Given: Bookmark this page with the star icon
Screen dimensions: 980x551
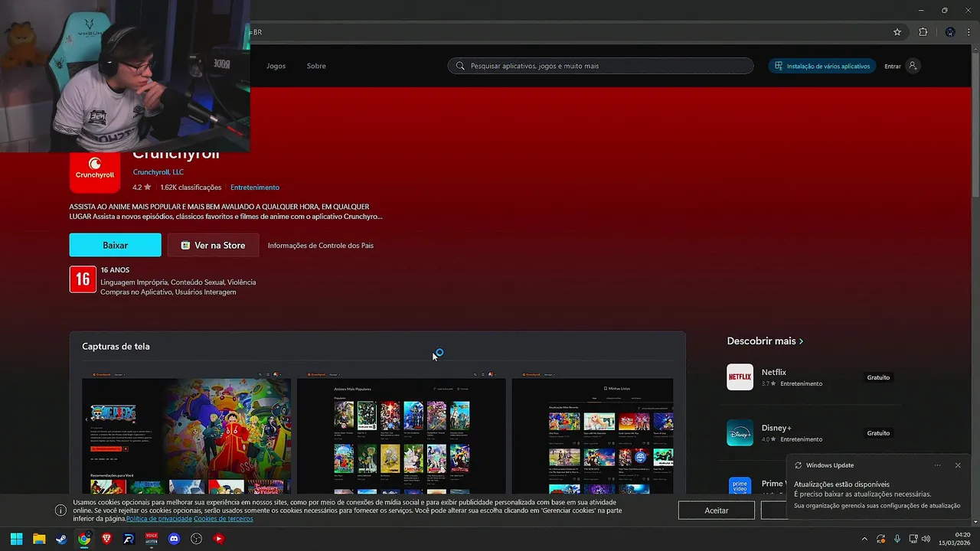Looking at the screenshot, I should tap(897, 32).
